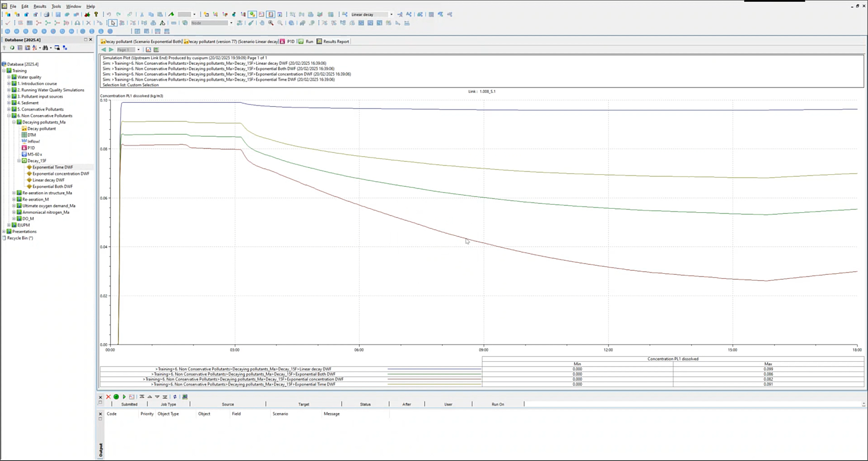Select the arrow Selection tool in the toolbar
Screen dimensions: 868x461
pyautogui.click(x=112, y=23)
